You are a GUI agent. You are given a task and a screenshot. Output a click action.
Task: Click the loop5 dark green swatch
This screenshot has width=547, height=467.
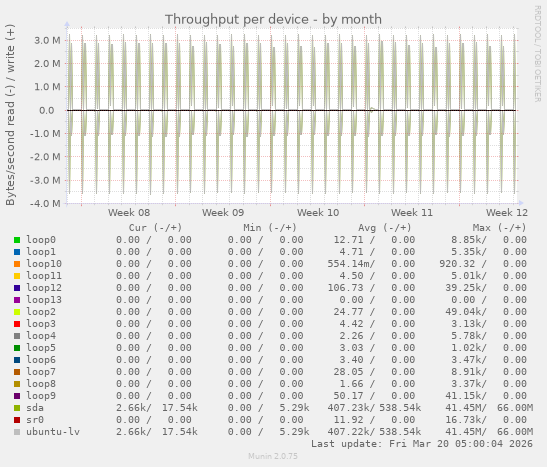coord(17,348)
